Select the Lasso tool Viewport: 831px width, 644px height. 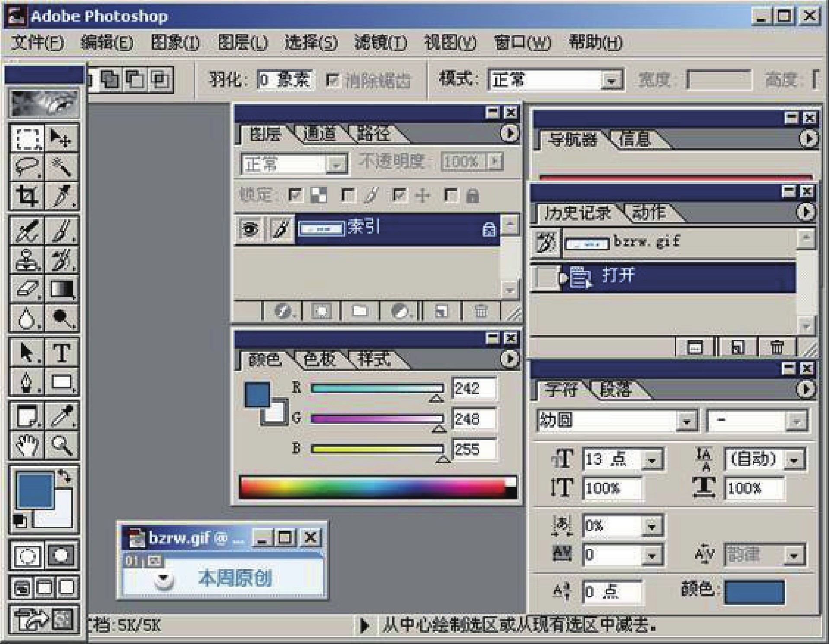pos(27,167)
